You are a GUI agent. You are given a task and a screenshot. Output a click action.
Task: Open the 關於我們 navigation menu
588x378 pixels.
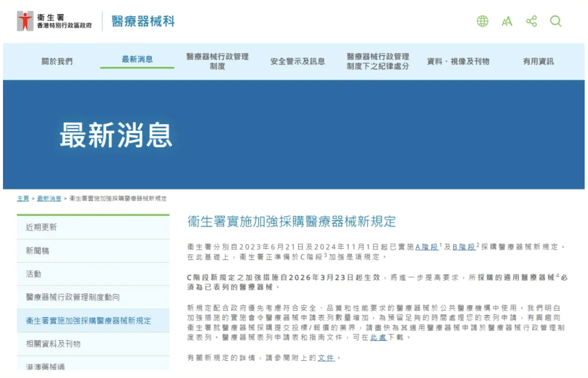click(57, 61)
